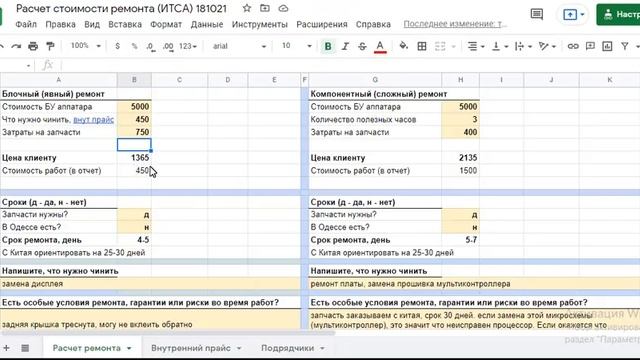Star this spreadsheet document

[247, 8]
